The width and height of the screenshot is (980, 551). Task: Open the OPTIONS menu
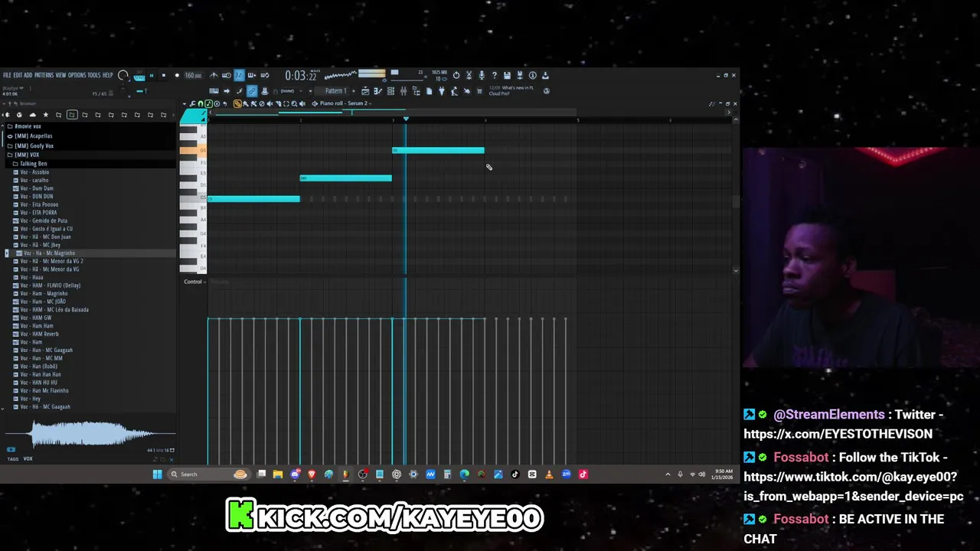pyautogui.click(x=77, y=75)
